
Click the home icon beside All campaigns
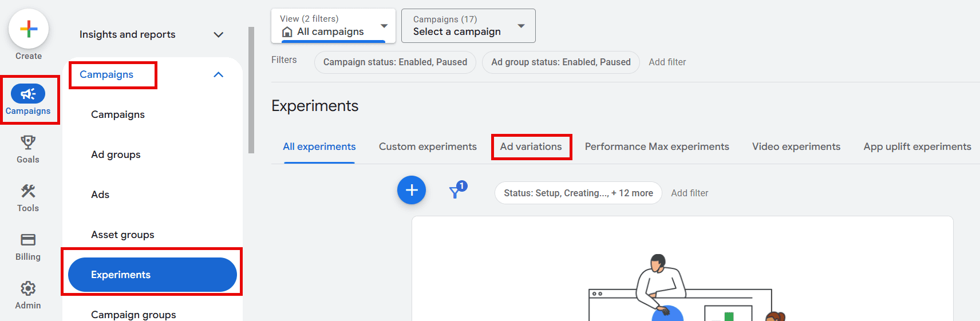click(287, 32)
